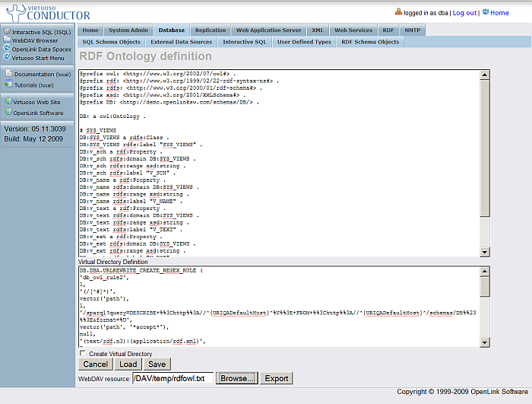
Task: Click the Load button
Action: click(x=128, y=364)
